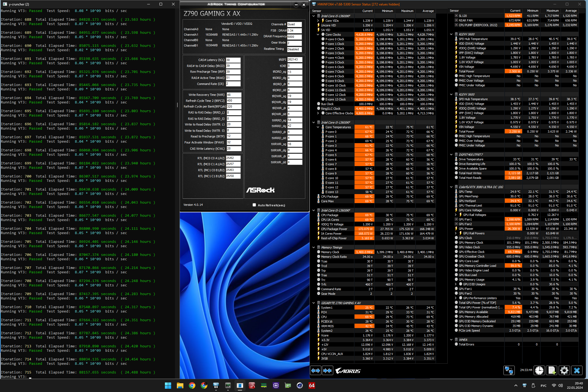588x392 pixels.
Task: Open AIDA64 red 64 taskbar icon
Action: point(312,385)
